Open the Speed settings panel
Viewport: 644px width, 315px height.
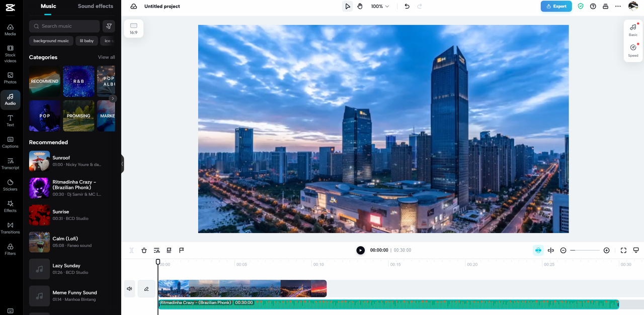(x=633, y=51)
